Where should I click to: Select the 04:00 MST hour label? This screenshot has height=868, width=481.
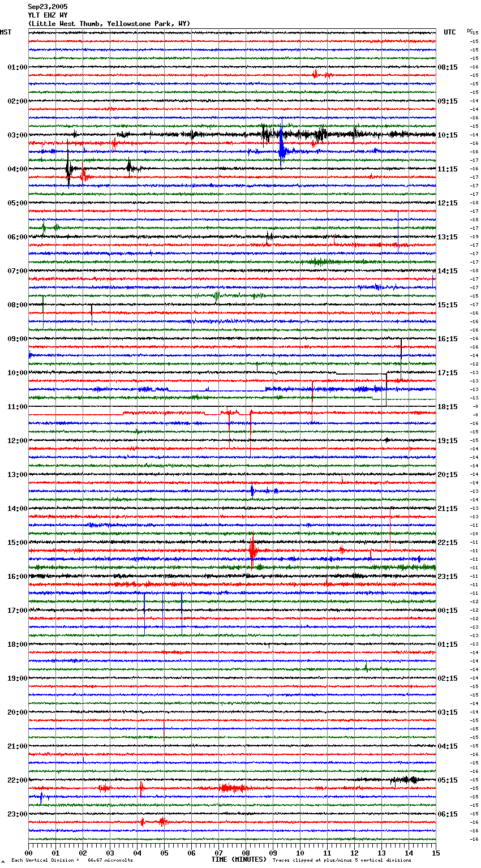(18, 169)
